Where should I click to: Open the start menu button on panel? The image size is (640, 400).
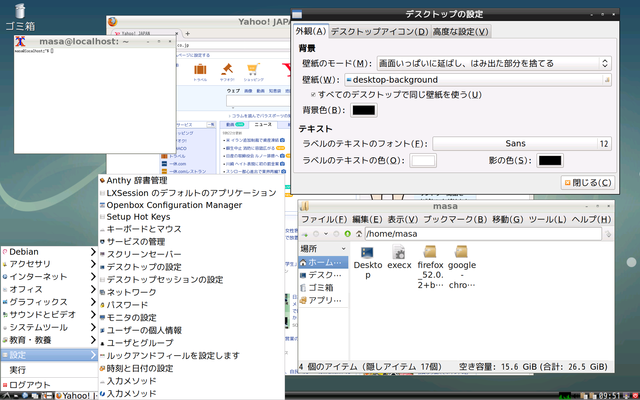point(6,396)
